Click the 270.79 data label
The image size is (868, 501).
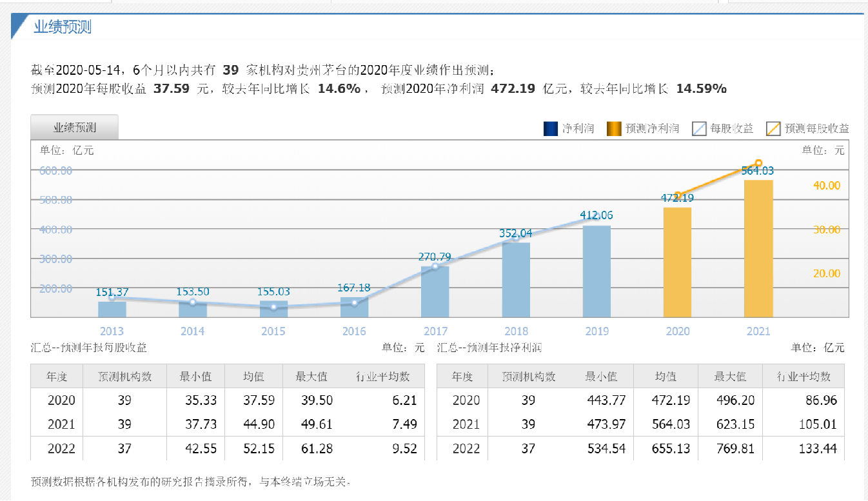(x=435, y=257)
